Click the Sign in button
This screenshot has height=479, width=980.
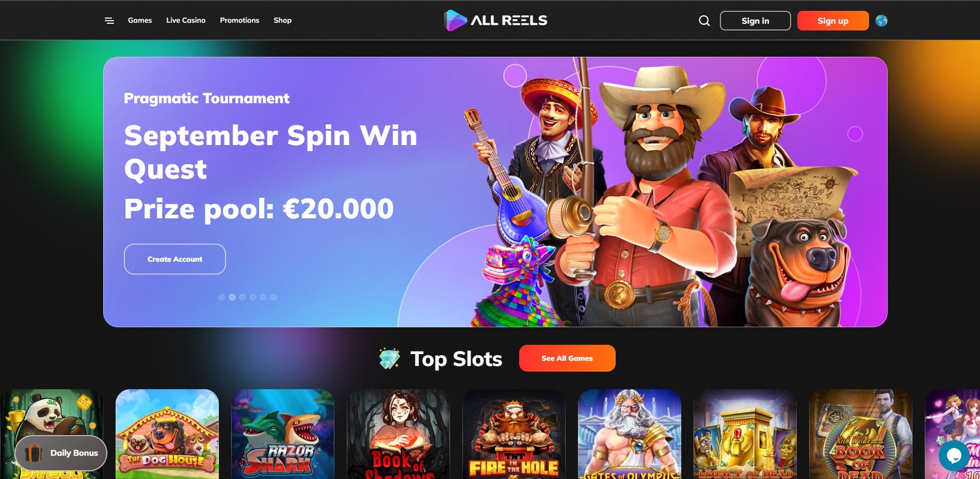point(755,21)
